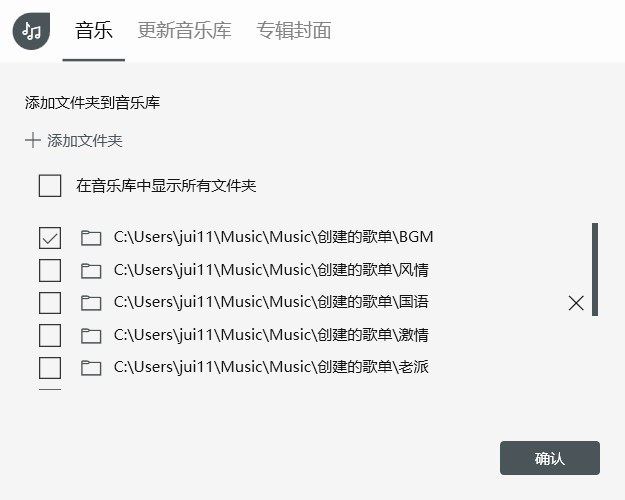
Task: Check the 风情 folder checkbox
Action: 50,270
